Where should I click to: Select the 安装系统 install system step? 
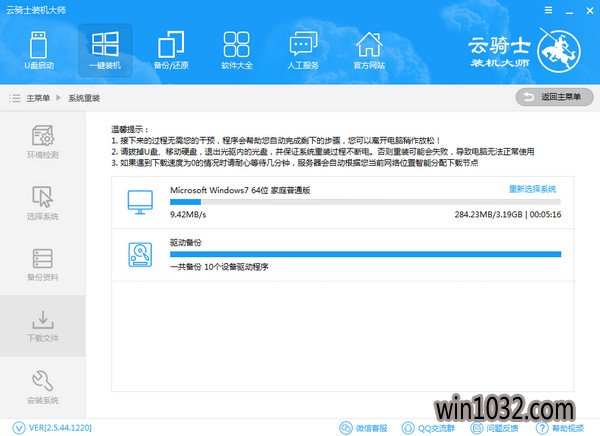[43, 387]
